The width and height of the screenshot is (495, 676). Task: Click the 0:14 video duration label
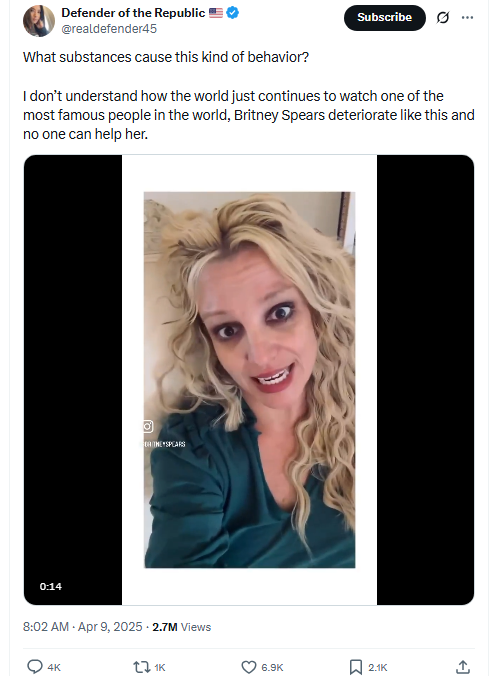click(50, 586)
